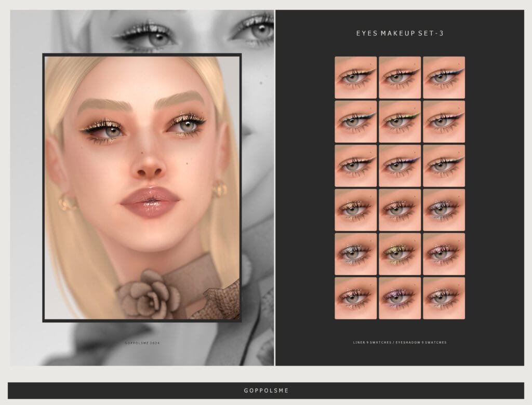Select the black liner swatch, first row middle

[x=400, y=77]
